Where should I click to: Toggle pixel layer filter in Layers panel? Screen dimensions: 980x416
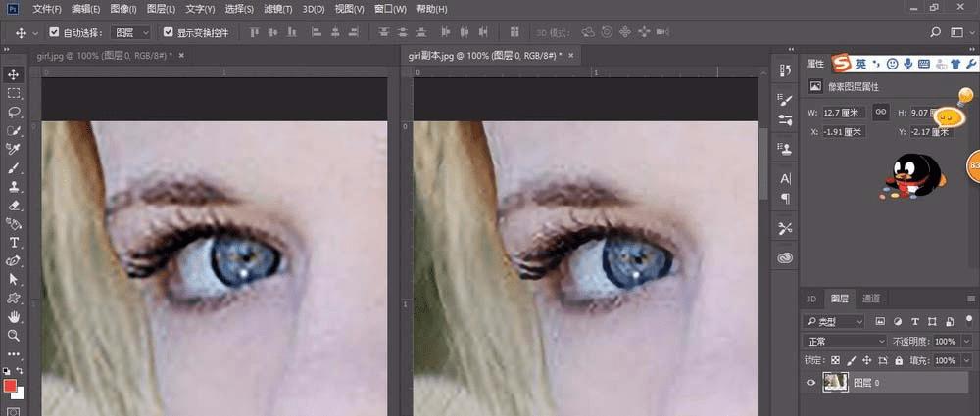click(x=880, y=322)
